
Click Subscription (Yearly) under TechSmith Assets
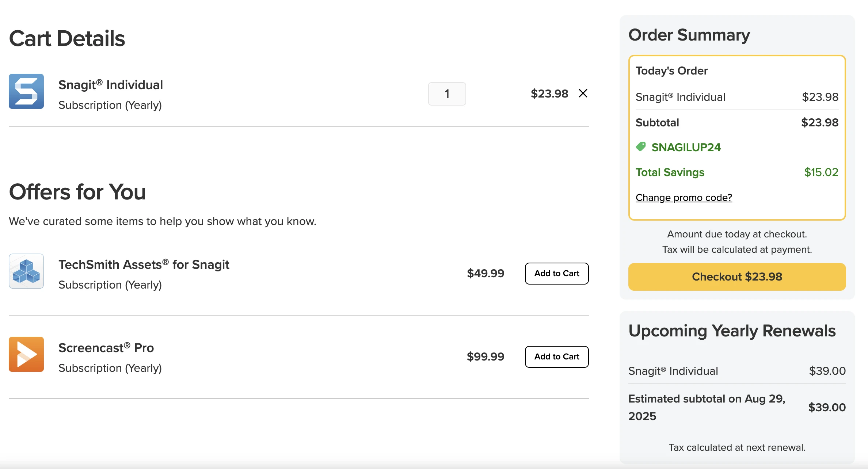(110, 285)
